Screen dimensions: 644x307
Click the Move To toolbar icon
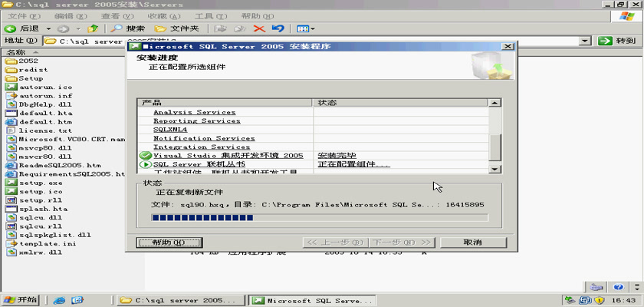[222, 28]
